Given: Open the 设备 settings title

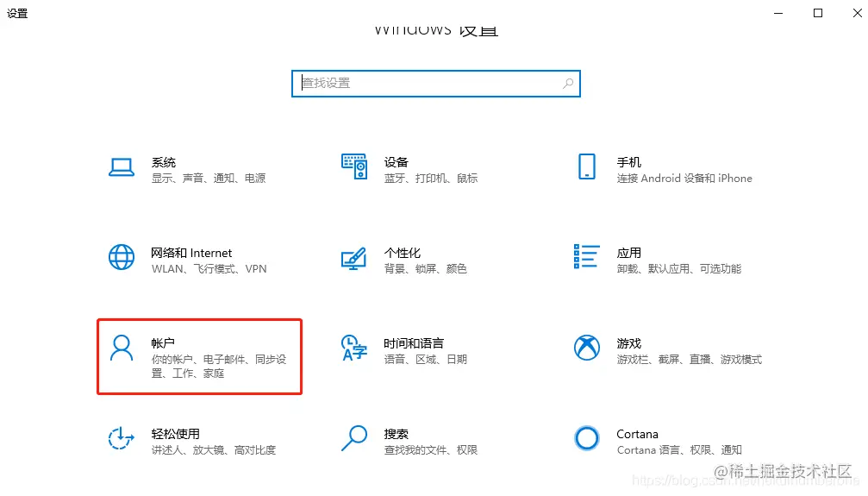Looking at the screenshot, I should [x=396, y=162].
